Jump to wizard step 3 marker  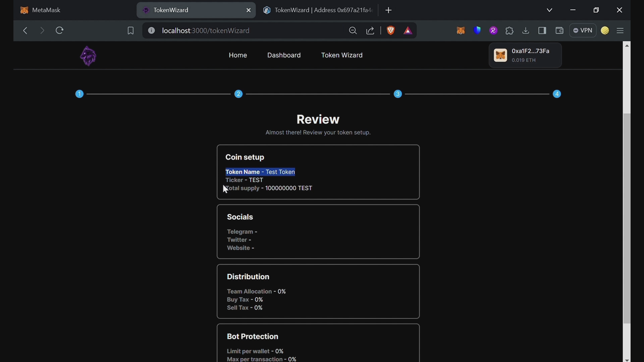(398, 94)
